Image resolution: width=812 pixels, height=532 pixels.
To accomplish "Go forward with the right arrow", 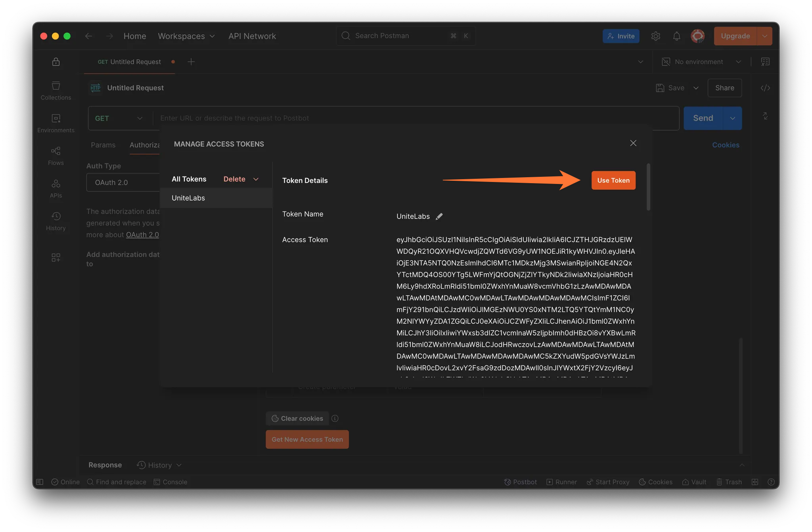I will coord(110,36).
